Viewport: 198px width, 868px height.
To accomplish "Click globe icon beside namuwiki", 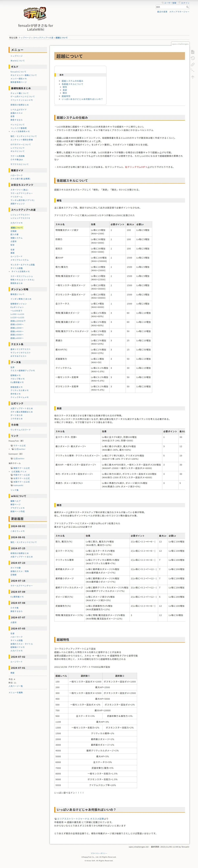I will click(12, 485).
